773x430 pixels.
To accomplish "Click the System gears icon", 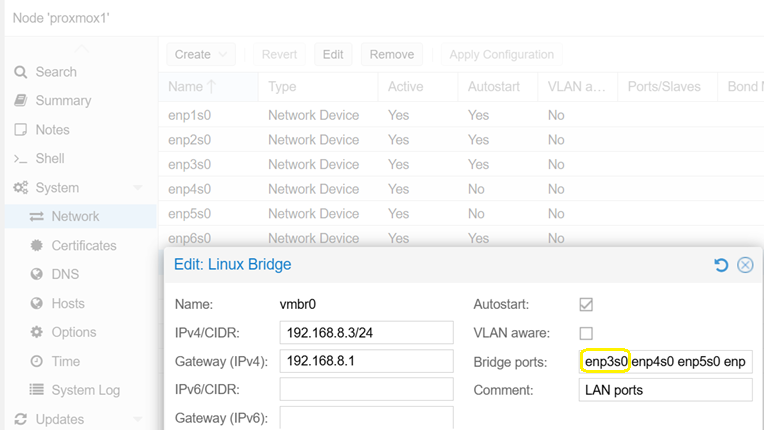I will tap(21, 188).
